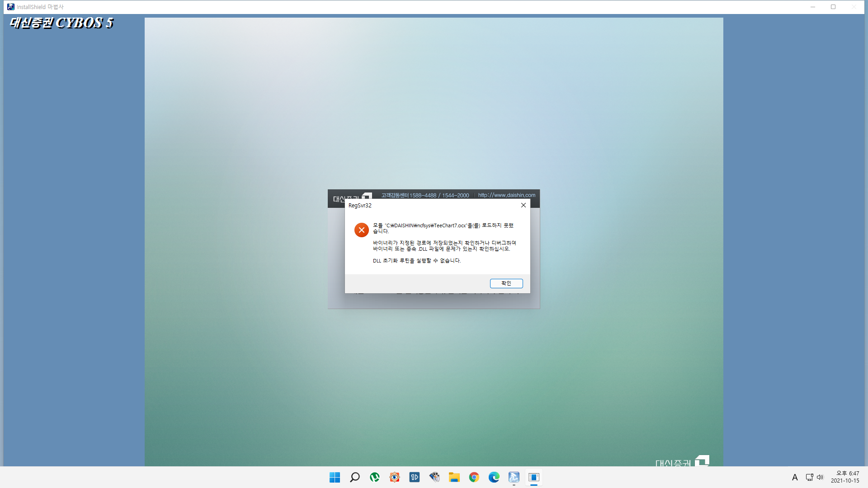Click the InstallShield title bar icon

(10, 7)
